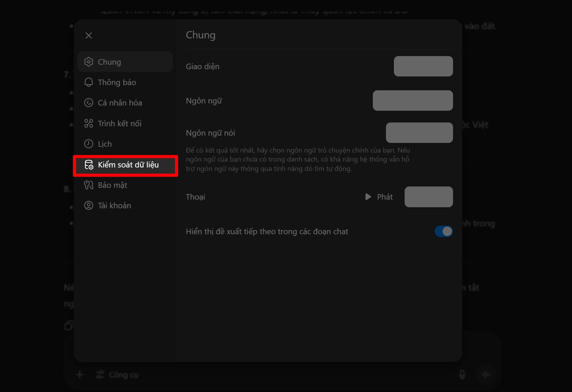Viewport: 572px width, 392px height.
Task: Click the clock icon beside Lịch
Action: (x=89, y=144)
